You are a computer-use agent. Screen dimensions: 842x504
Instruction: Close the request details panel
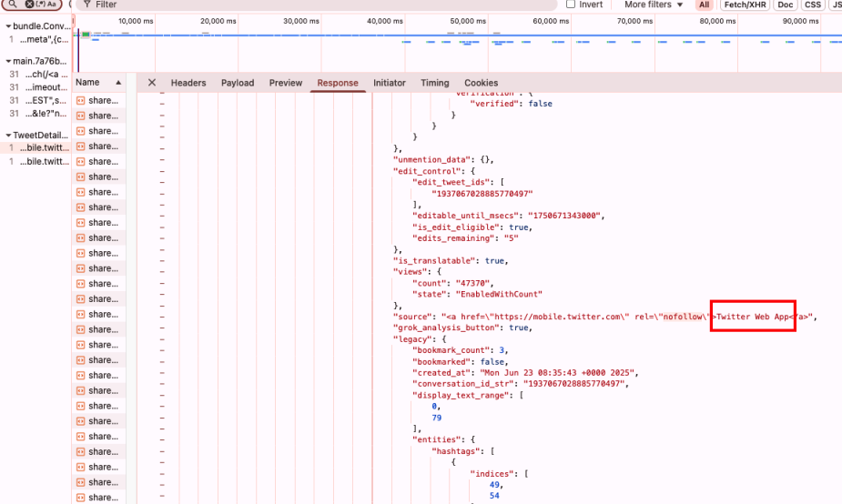point(152,83)
